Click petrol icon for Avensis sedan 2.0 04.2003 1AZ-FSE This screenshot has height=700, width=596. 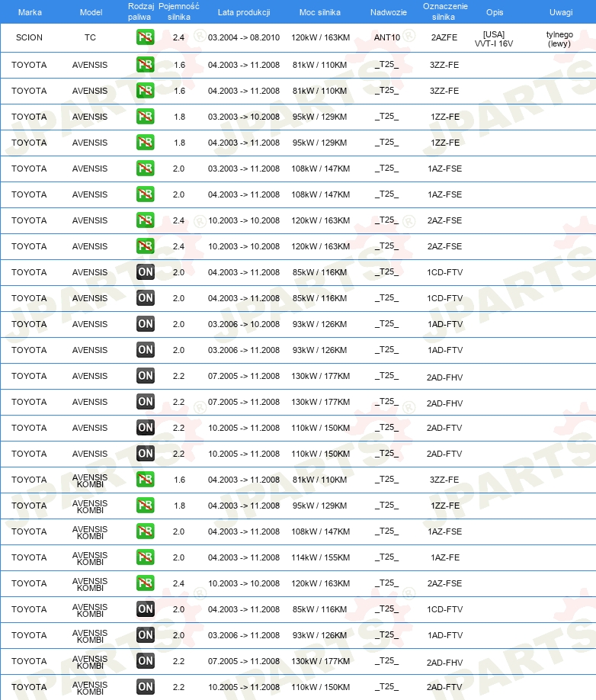[x=146, y=194]
